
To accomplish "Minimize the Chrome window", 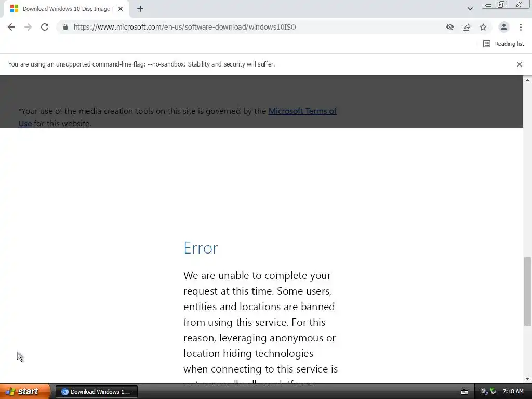I will coord(488,5).
